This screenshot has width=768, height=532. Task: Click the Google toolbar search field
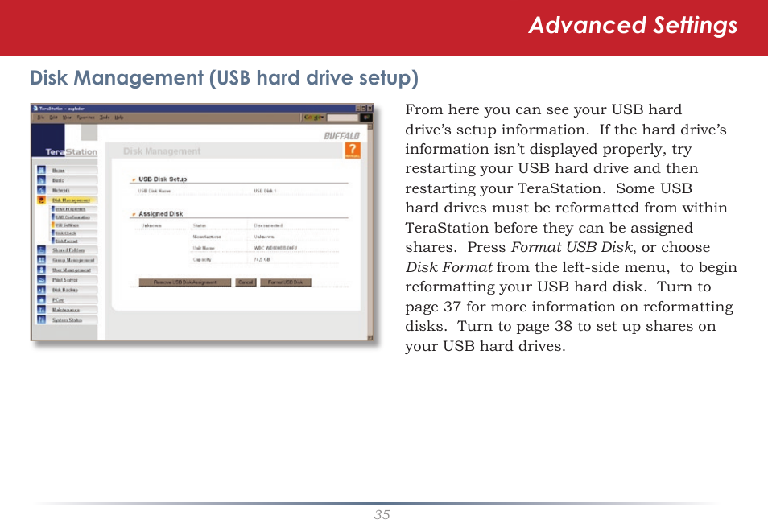342,118
